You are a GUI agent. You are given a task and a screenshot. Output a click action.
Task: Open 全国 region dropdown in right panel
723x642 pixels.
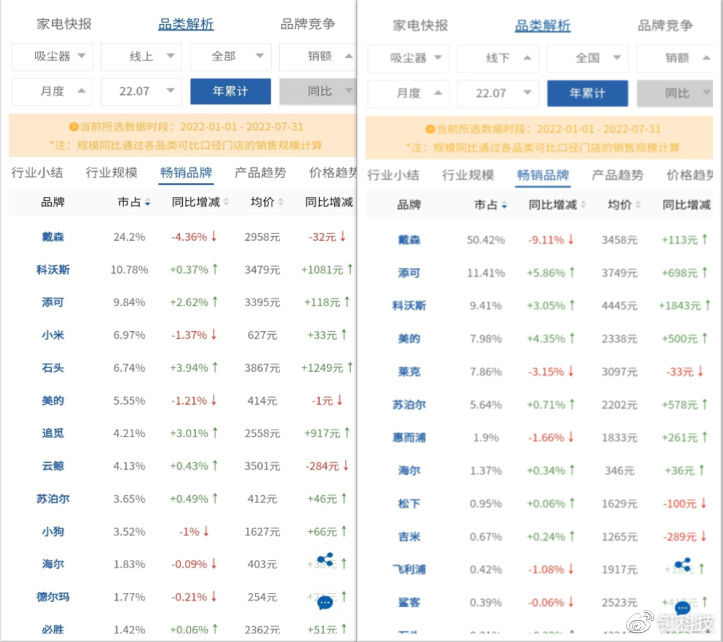(x=587, y=58)
